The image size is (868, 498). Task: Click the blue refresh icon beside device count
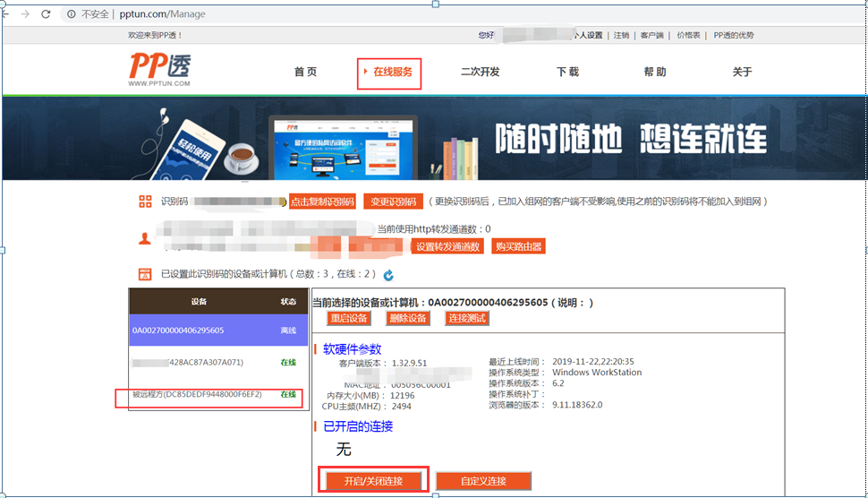tap(388, 275)
